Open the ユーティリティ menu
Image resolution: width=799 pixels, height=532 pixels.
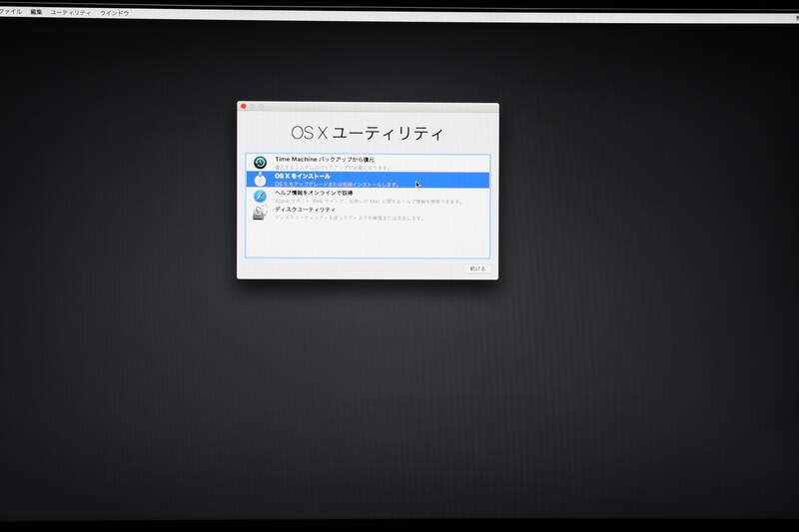(70, 12)
